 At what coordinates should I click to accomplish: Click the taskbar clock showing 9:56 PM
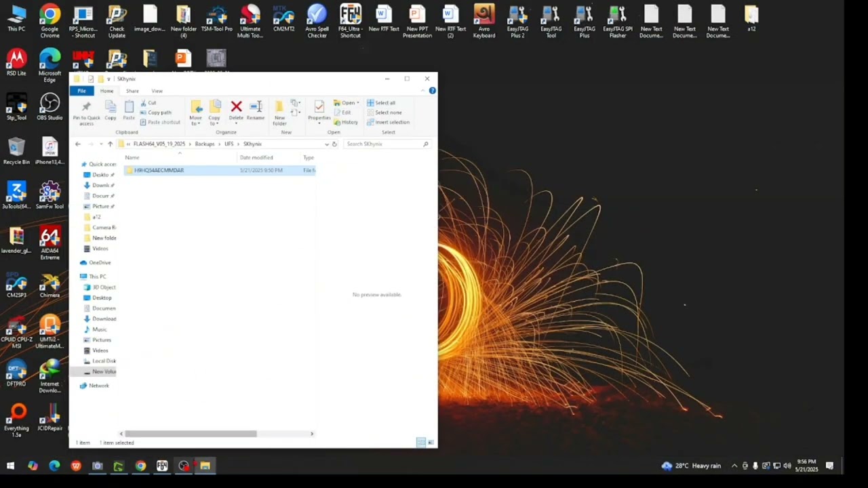click(x=807, y=466)
